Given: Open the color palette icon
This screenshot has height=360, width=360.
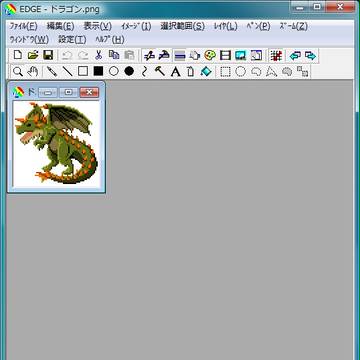Looking at the screenshot, I should (x=210, y=55).
